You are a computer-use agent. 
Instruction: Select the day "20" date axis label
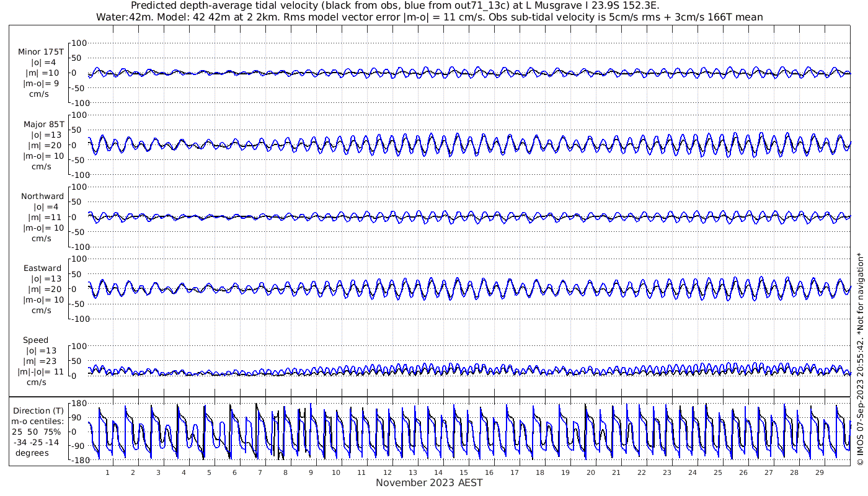pyautogui.click(x=590, y=472)
